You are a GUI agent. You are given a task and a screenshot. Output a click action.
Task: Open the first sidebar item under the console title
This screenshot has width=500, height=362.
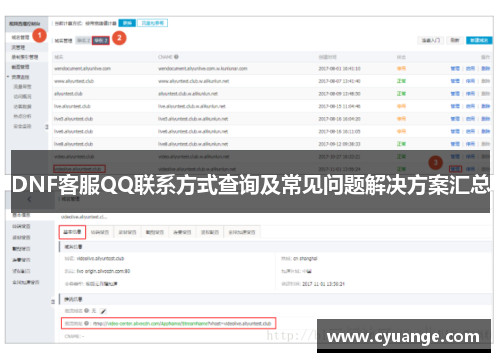click(x=21, y=37)
